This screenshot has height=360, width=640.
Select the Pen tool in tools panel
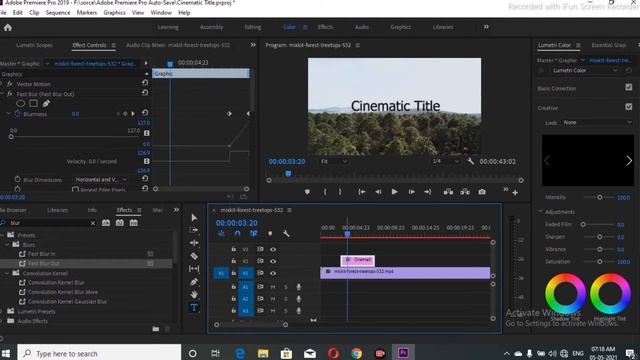click(194, 282)
